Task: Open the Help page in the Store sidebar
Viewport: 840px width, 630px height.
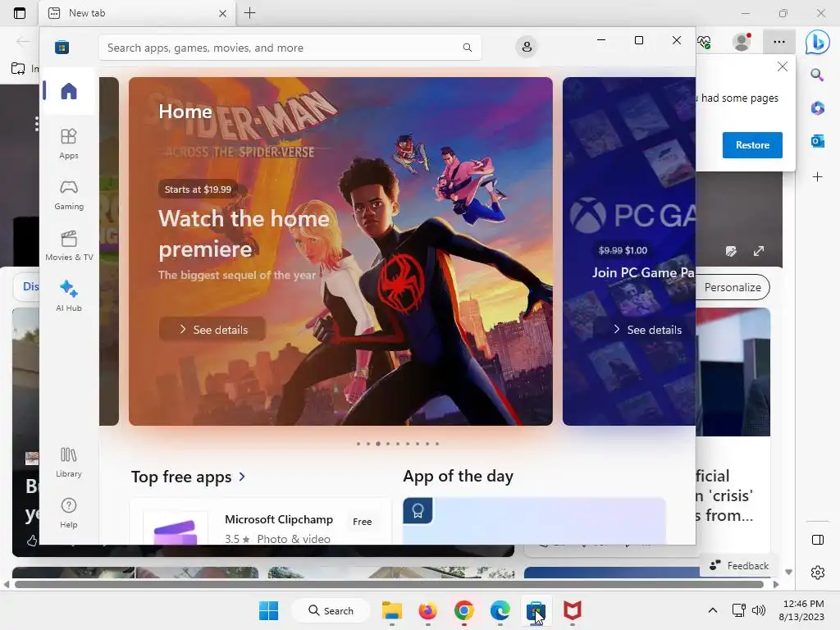Action: [69, 513]
